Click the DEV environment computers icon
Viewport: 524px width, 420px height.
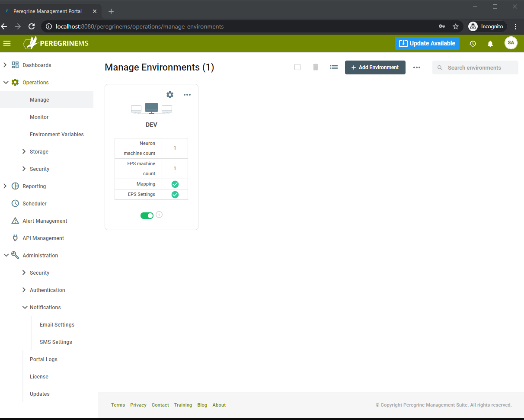(151, 109)
